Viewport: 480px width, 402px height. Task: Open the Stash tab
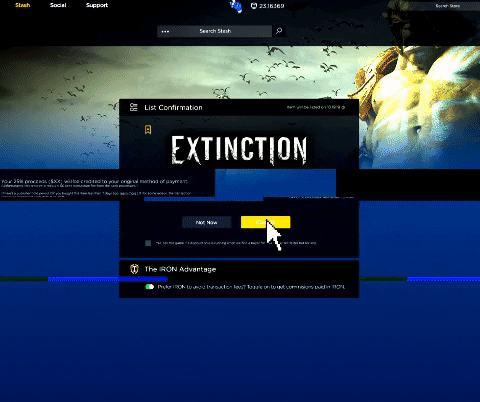click(x=23, y=5)
